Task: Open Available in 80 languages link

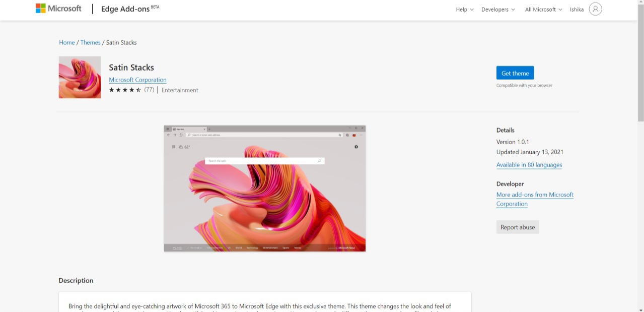Action: 529,165
